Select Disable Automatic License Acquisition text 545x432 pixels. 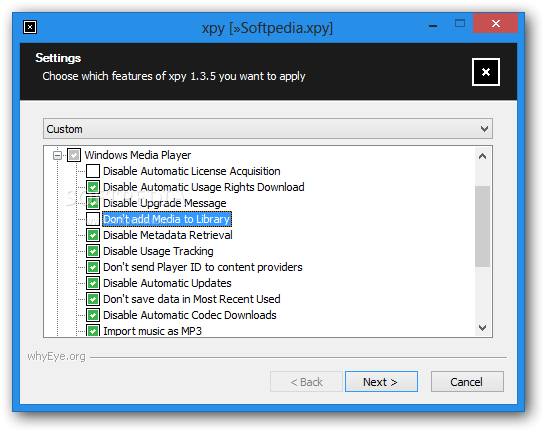192,171
